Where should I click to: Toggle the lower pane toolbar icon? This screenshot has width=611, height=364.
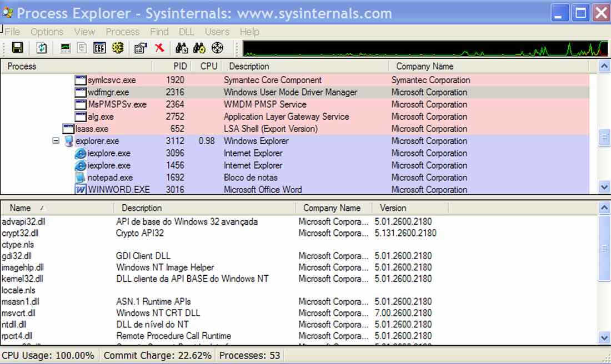click(99, 48)
